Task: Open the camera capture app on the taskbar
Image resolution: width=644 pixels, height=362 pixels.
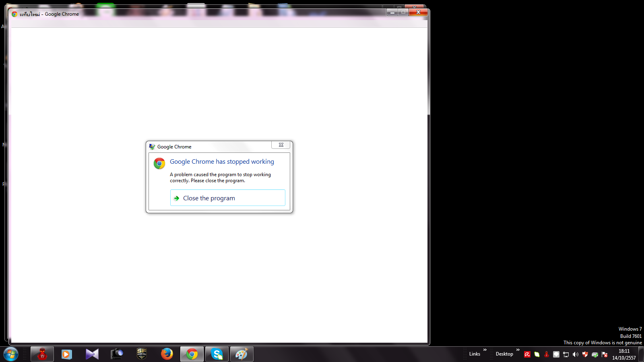Action: click(117, 354)
